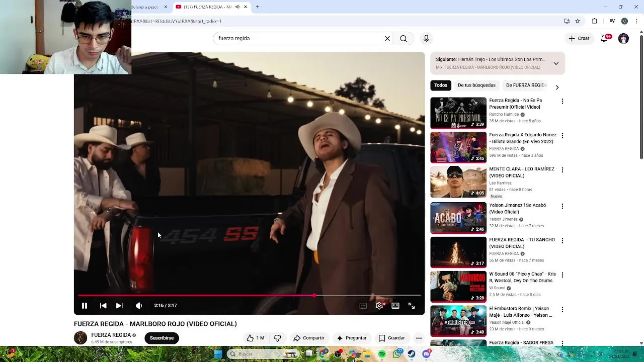This screenshot has width=644, height=362.
Task: Click the red playhead dot on the timeline
Action: pyautogui.click(x=314, y=296)
